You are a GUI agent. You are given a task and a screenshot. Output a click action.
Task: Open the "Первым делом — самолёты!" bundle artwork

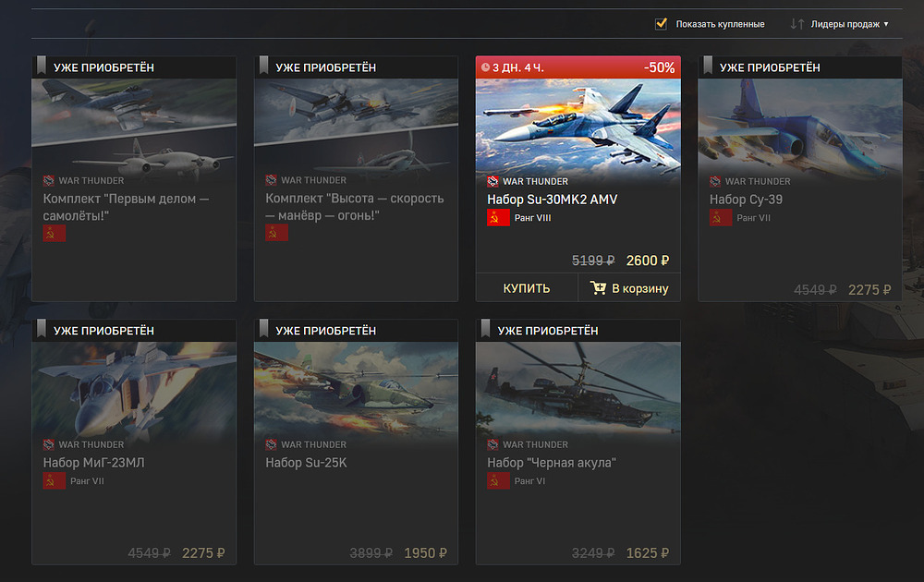pyautogui.click(x=134, y=126)
